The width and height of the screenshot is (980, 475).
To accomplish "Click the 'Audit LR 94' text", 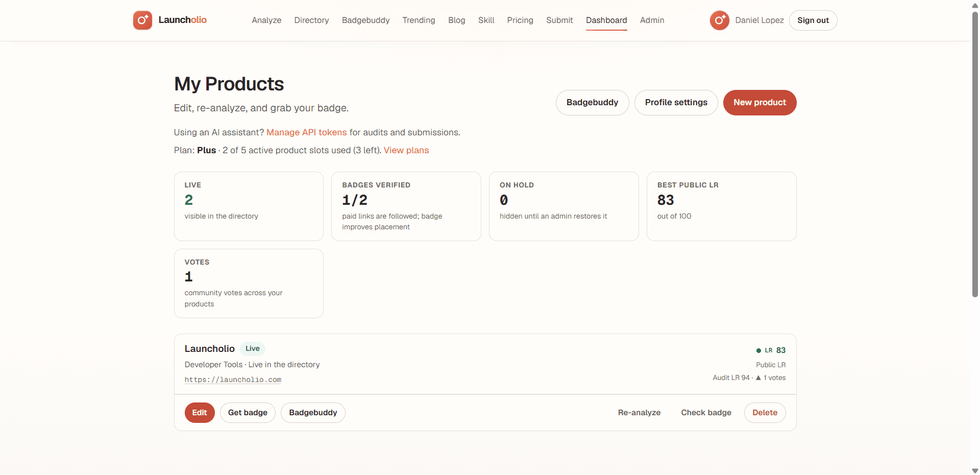I will 731,378.
